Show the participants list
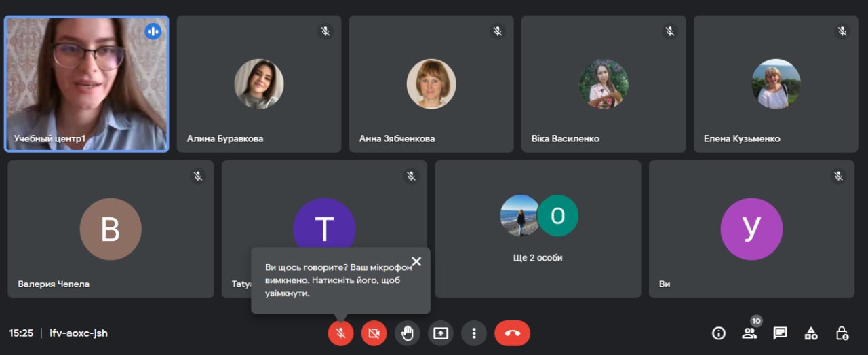This screenshot has width=868, height=355. click(749, 333)
